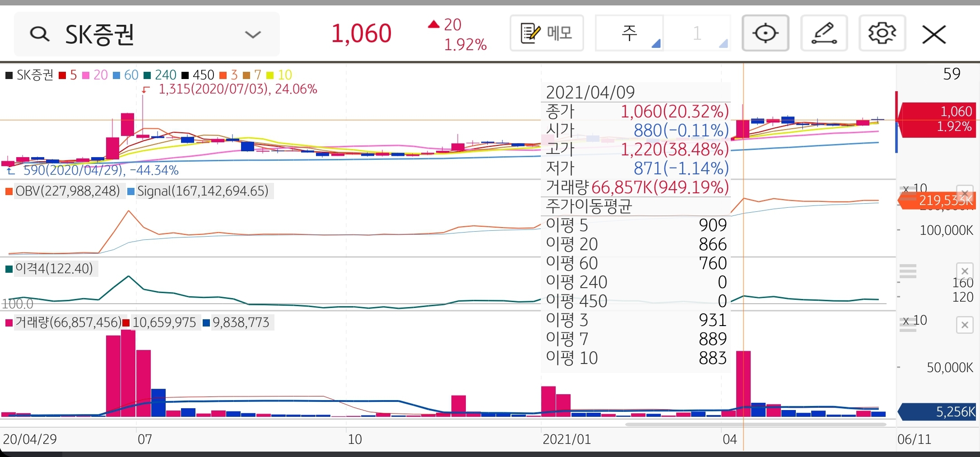This screenshot has width=980, height=457.
Task: Expand the SK증권 stock selector chevron
Action: [253, 35]
